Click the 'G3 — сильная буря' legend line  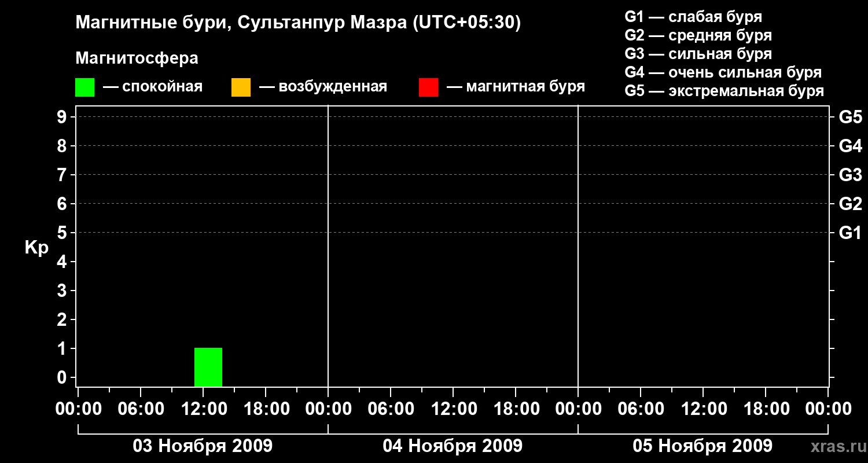point(698,54)
